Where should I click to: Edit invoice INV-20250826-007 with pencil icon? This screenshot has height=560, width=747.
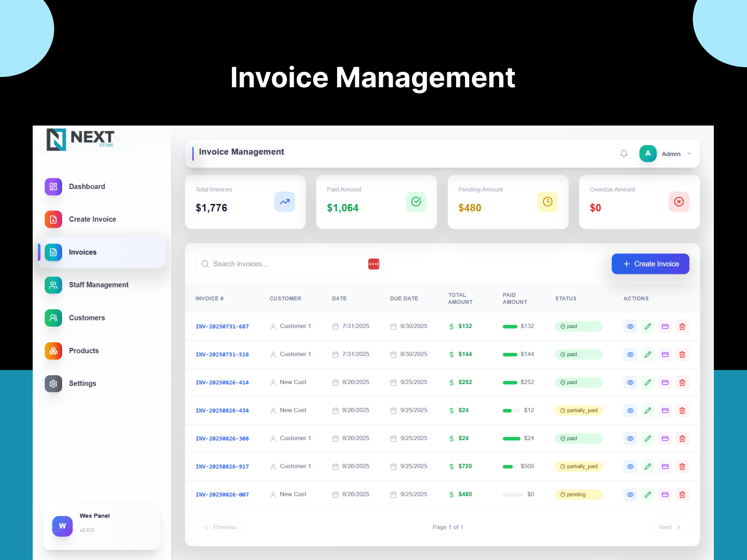click(648, 495)
